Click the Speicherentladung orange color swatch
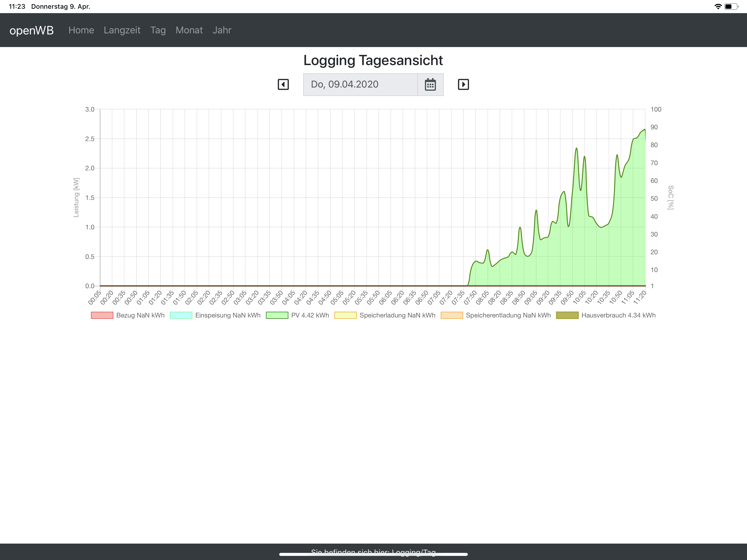 click(x=451, y=315)
